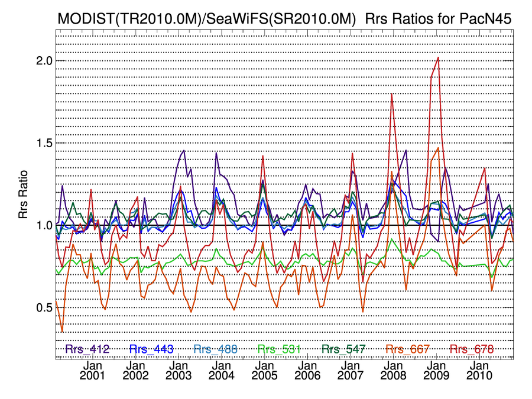This screenshot has width=532, height=399.
Task: Click the Jan 2008 x-axis label
Action: coord(393,371)
